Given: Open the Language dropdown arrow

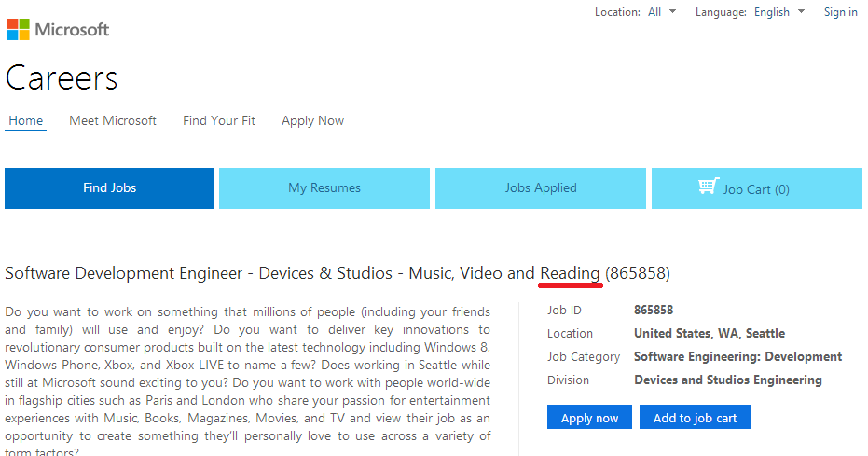Looking at the screenshot, I should point(801,11).
